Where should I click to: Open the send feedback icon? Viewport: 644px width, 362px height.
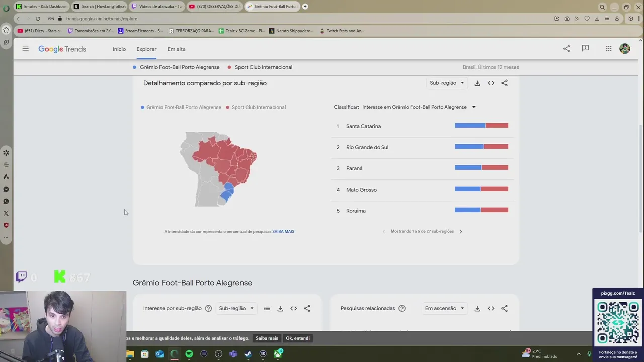point(585,49)
